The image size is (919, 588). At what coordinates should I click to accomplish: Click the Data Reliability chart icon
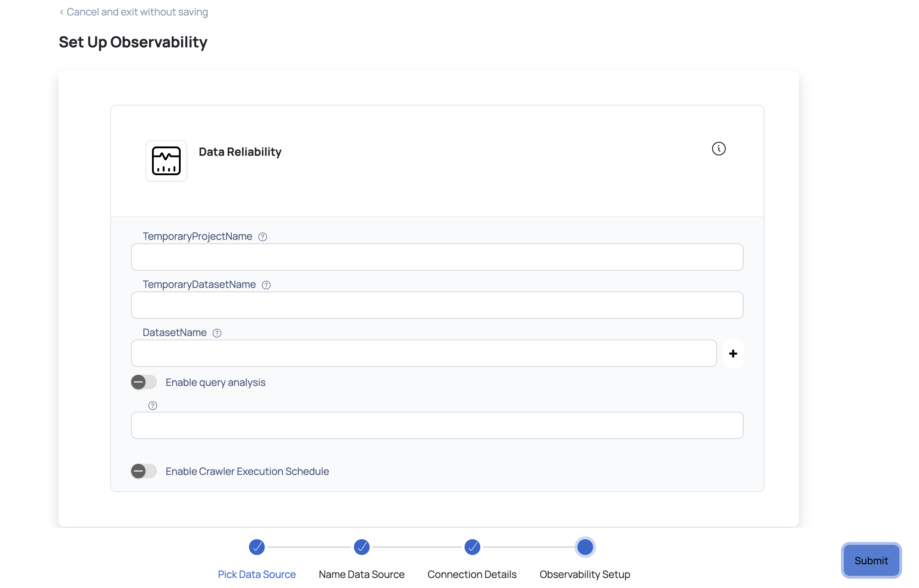tap(166, 161)
